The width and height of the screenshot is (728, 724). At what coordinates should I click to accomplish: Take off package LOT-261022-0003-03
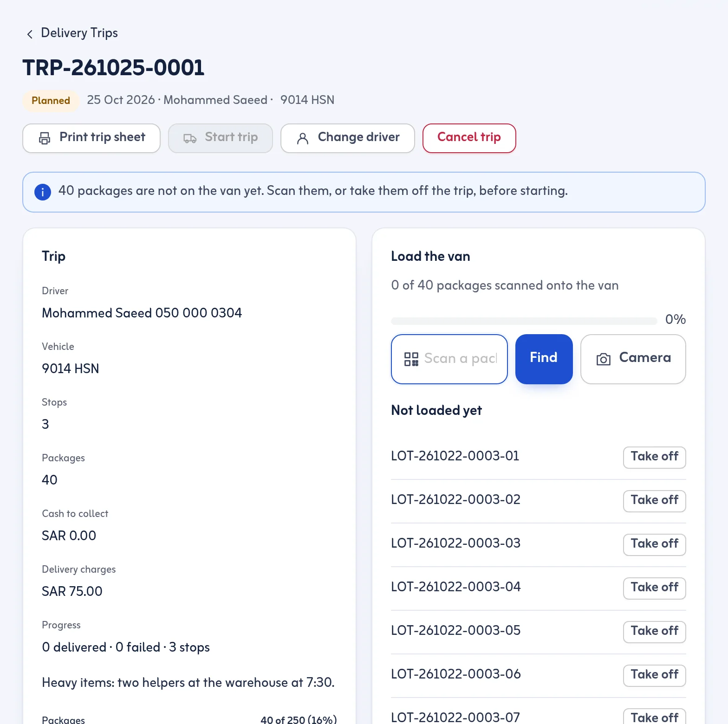tap(654, 545)
